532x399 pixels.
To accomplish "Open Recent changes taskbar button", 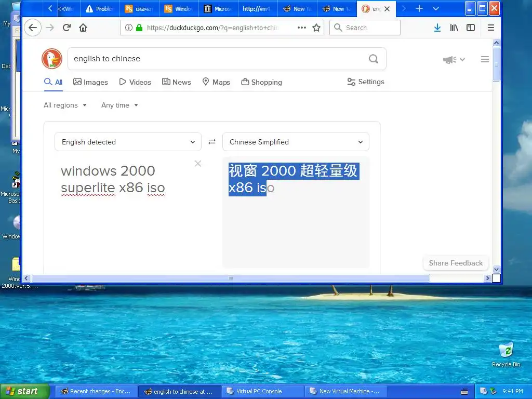I will [96, 392].
